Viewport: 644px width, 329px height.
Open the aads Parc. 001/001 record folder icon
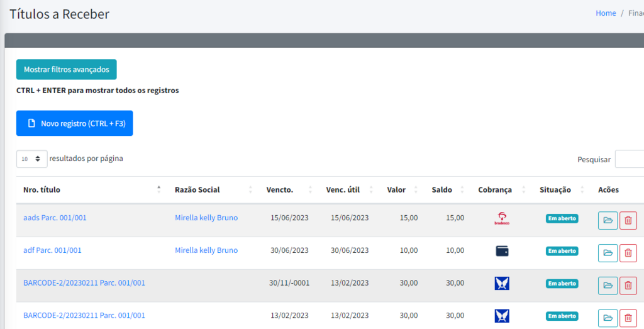pos(608,220)
